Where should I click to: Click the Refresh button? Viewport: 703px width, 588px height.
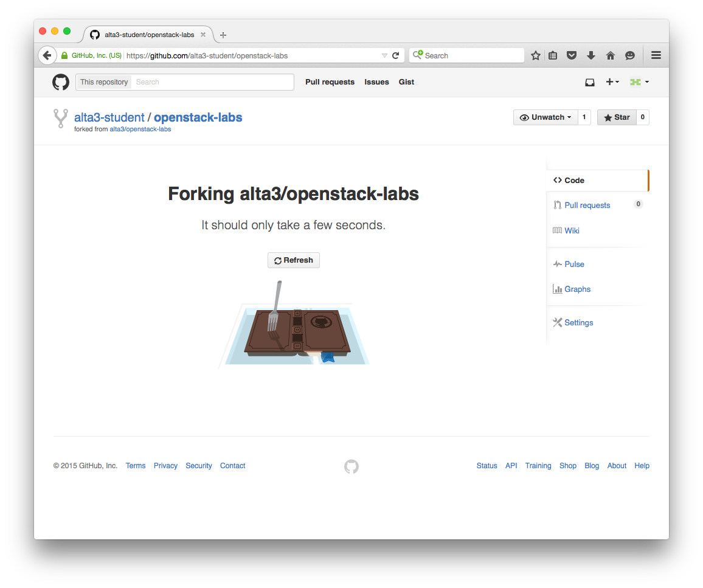[294, 260]
